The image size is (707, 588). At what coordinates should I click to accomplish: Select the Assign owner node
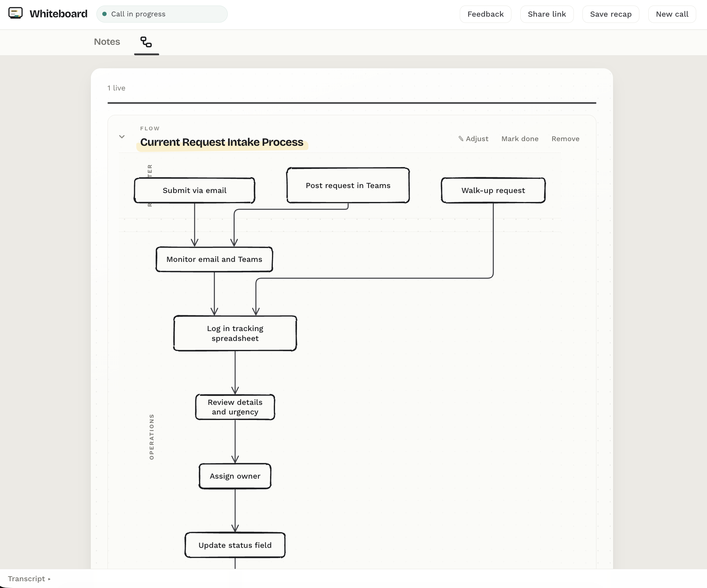[235, 476]
